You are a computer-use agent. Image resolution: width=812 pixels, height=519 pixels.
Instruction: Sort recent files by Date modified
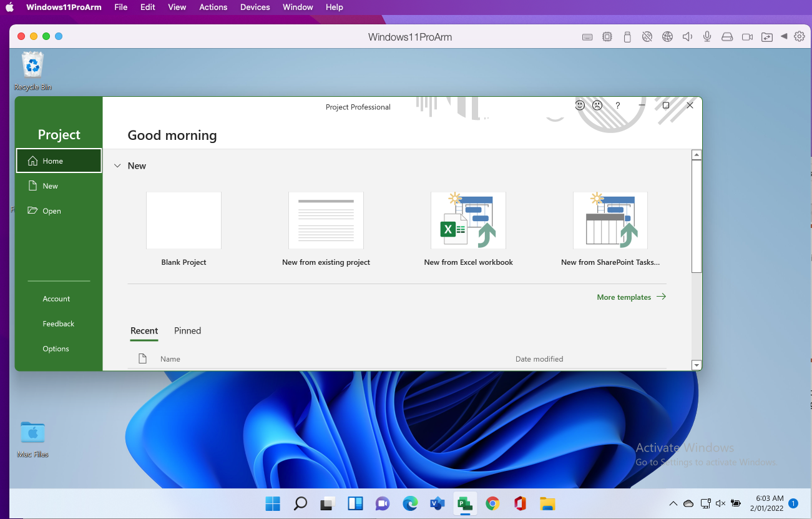coord(539,359)
